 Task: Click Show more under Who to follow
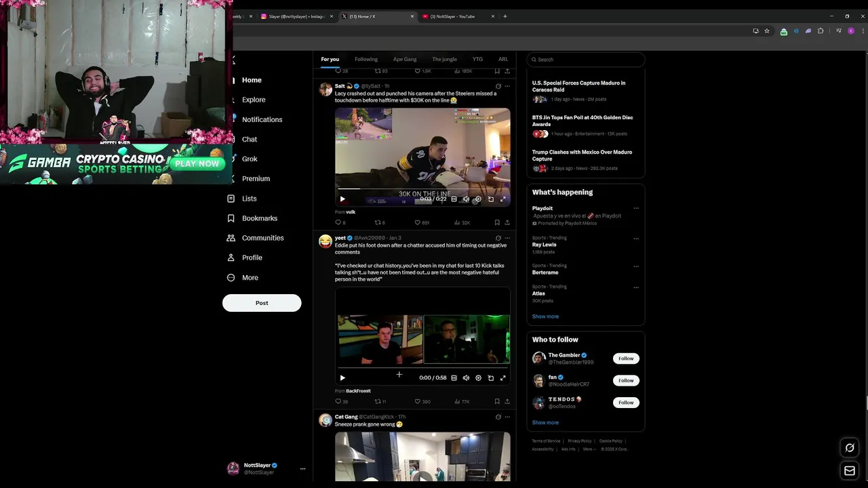[x=545, y=422]
